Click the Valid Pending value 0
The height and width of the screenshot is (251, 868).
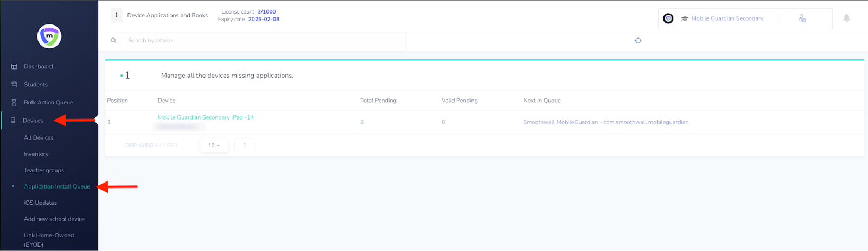coord(443,122)
